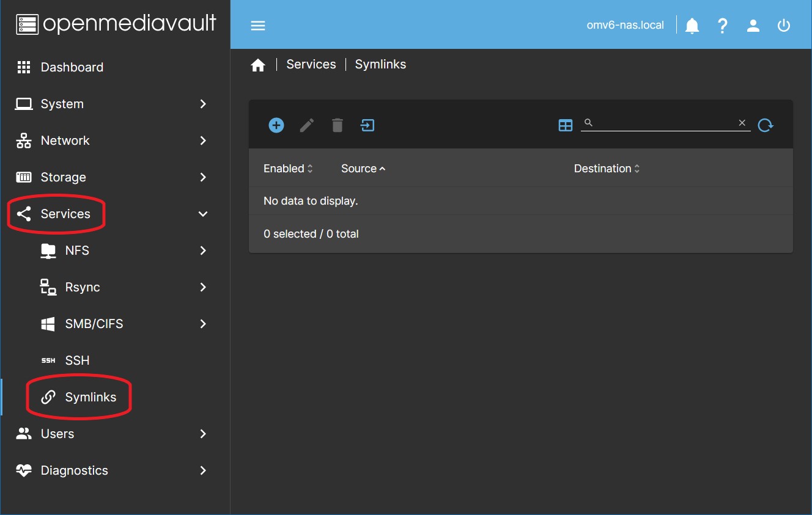
Task: Click the power icon
Action: tap(784, 26)
